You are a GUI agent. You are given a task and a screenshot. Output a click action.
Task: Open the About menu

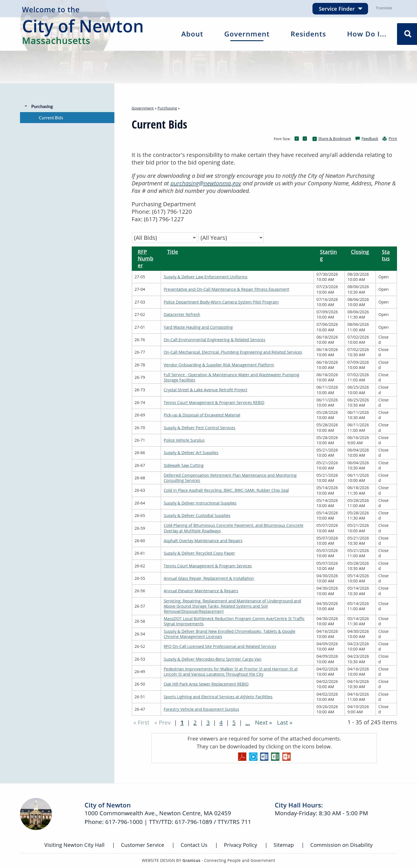point(192,34)
